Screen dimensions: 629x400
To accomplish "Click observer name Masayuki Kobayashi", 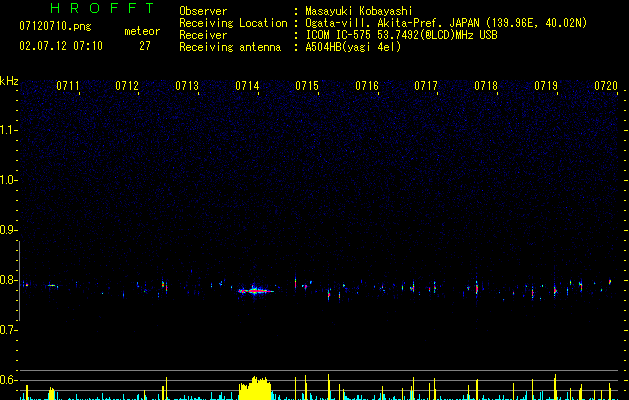I will (359, 11).
